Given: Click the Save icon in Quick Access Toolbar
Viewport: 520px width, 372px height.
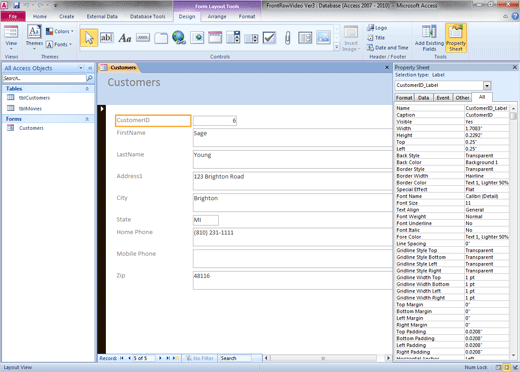Looking at the screenshot, I should pyautogui.click(x=16, y=5).
